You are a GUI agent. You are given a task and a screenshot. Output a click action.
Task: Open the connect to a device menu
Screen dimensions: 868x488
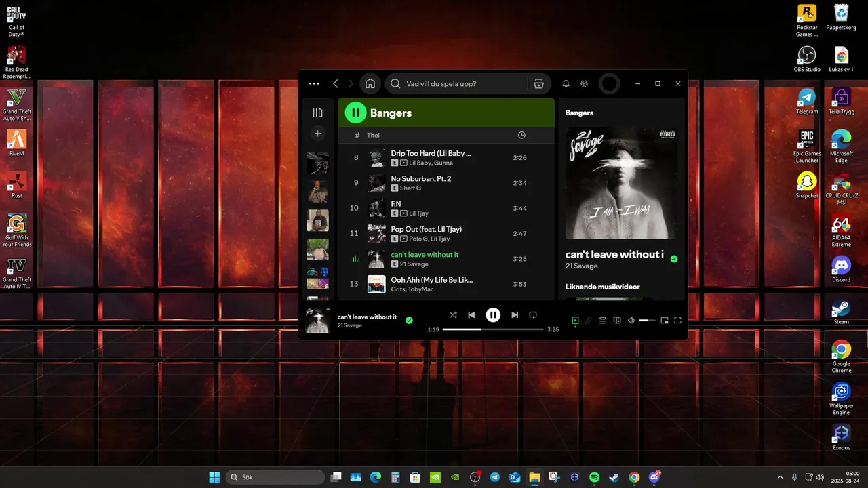tap(617, 321)
